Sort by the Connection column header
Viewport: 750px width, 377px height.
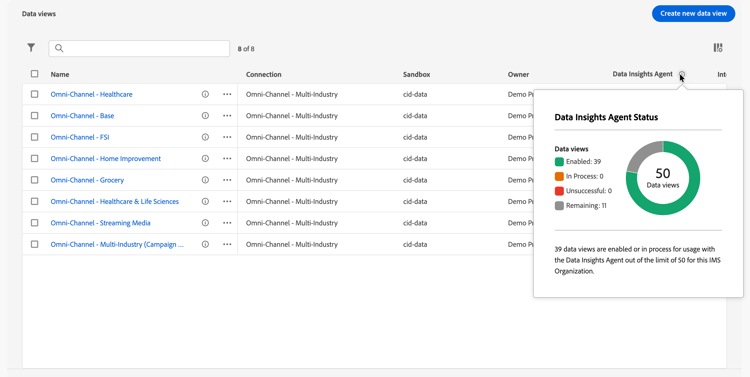(264, 74)
